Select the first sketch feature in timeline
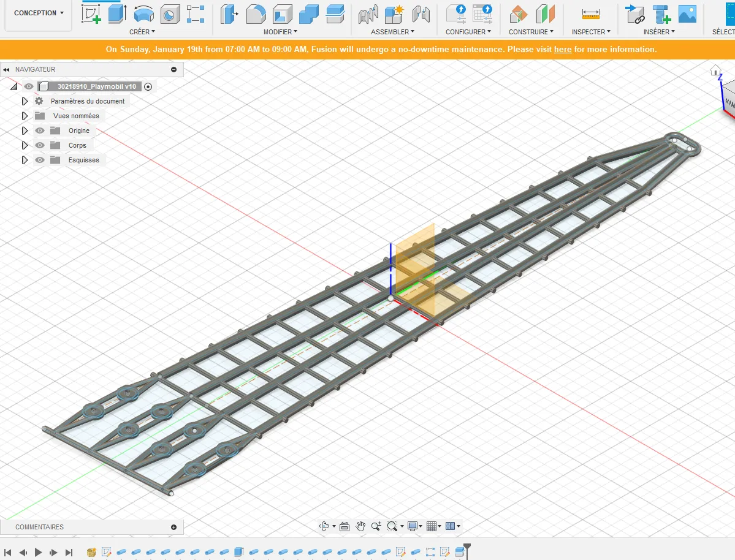Screen dimensions: 735x560 107,552
